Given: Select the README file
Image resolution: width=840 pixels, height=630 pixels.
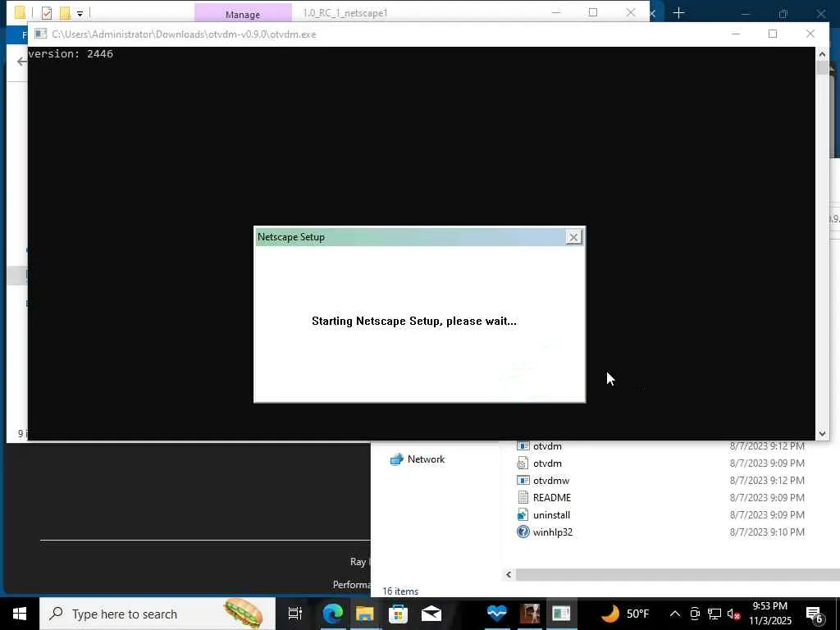Looking at the screenshot, I should click(x=552, y=498).
